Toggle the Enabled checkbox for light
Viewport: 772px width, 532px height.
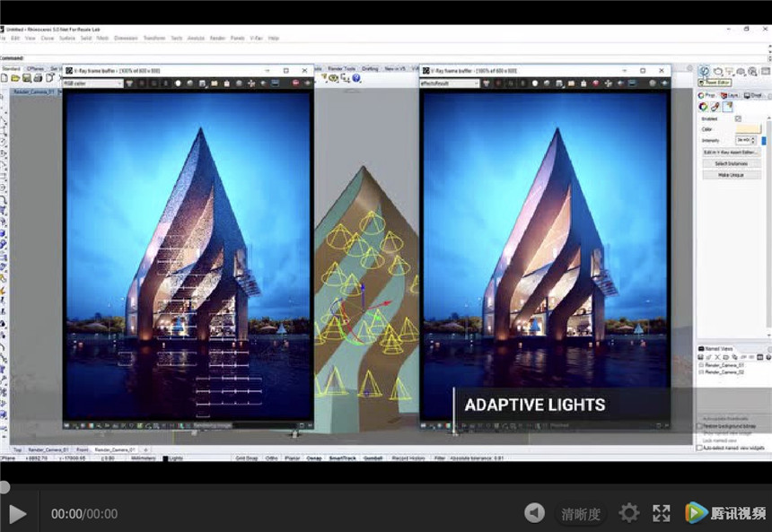click(738, 118)
